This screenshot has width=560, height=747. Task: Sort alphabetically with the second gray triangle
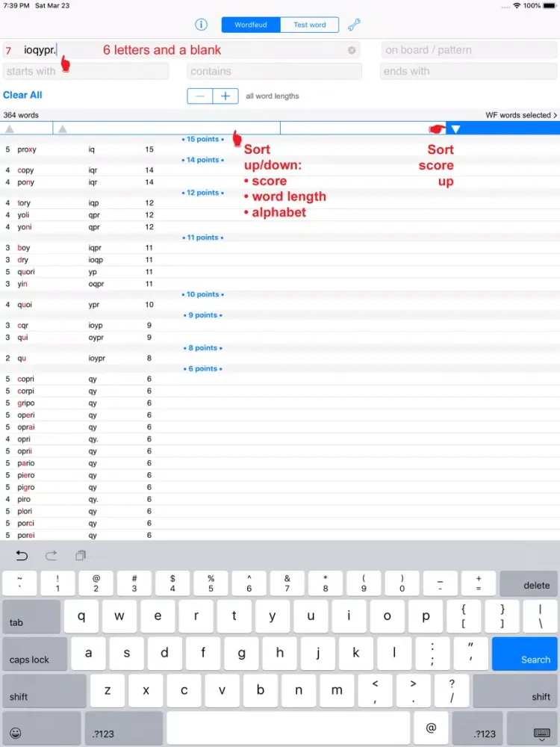(x=63, y=129)
